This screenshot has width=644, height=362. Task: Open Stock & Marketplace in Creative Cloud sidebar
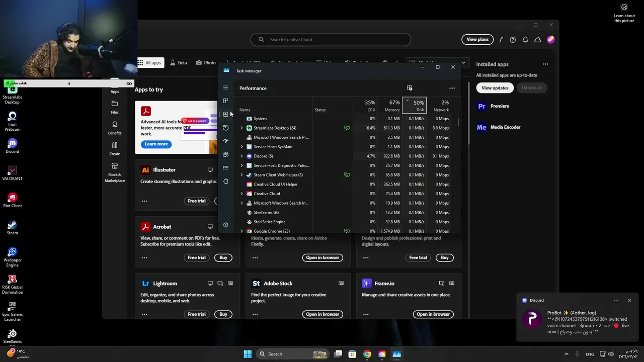click(x=115, y=172)
